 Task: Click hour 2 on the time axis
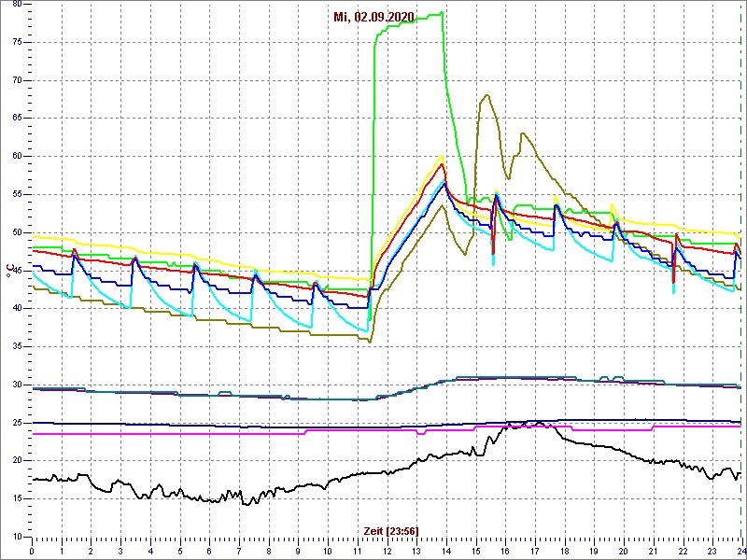91,550
